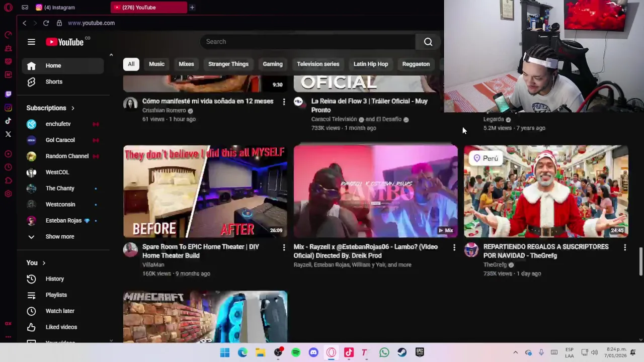Open Esteban Rojas subscription channel
The height and width of the screenshot is (362, 644).
[62, 220]
